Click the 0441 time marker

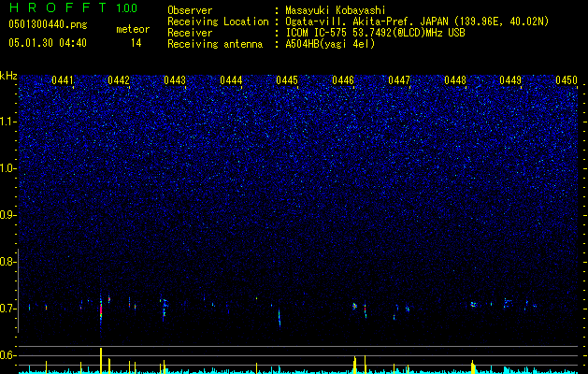63,80
